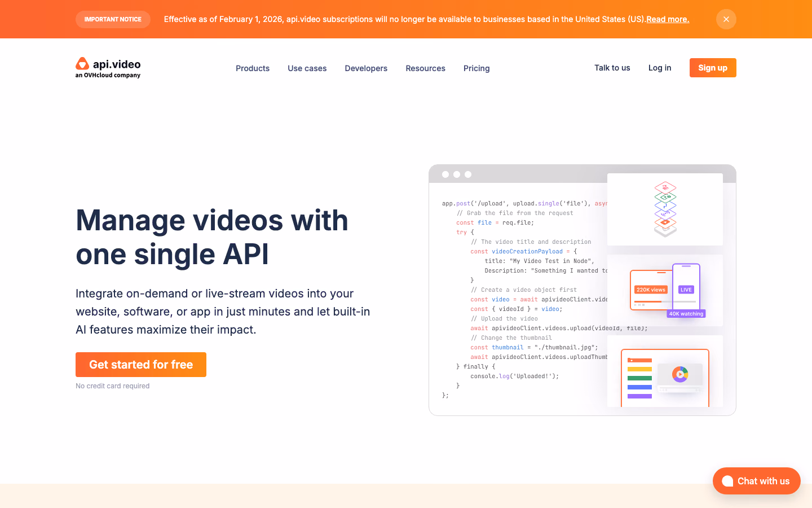The height and width of the screenshot is (508, 812).
Task: Open the Use cases menu
Action: pyautogui.click(x=307, y=68)
